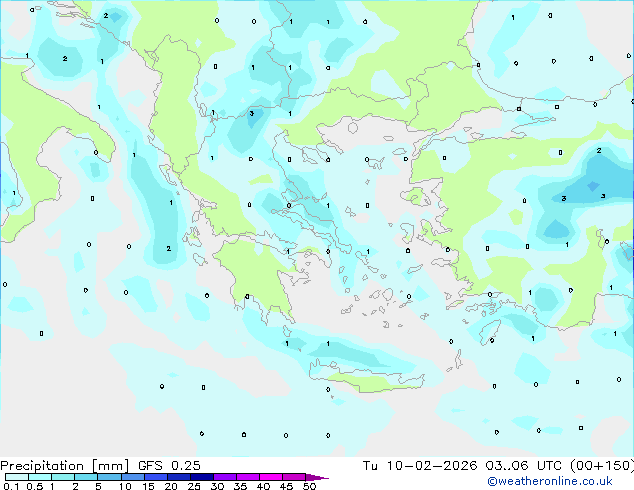Image resolution: width=634 pixels, height=490 pixels.
Task: Click the legend tick label '50'
Action: 309,486
